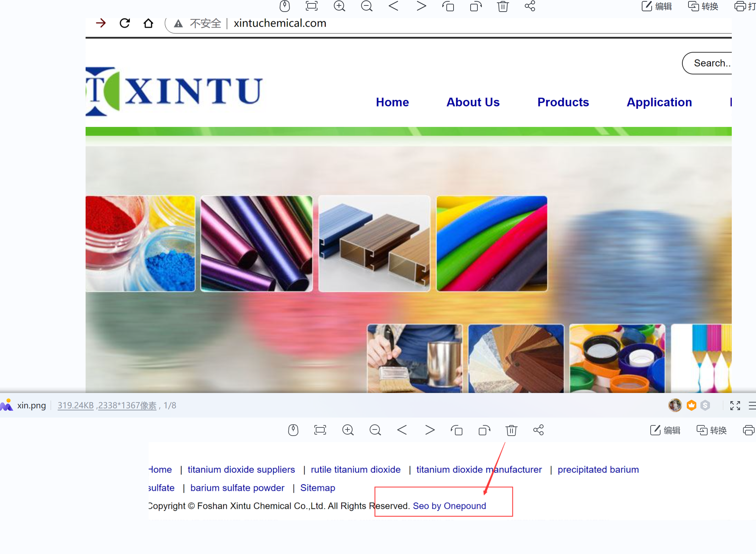
Task: Click the orange crown VIP icon
Action: click(x=692, y=405)
